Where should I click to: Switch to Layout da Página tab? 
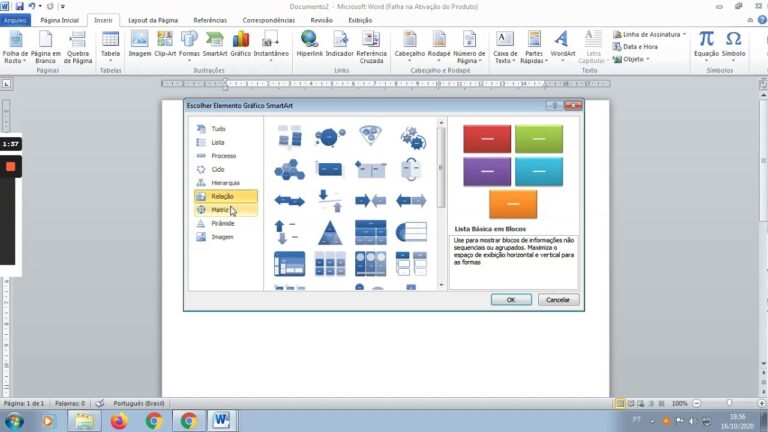click(x=153, y=20)
